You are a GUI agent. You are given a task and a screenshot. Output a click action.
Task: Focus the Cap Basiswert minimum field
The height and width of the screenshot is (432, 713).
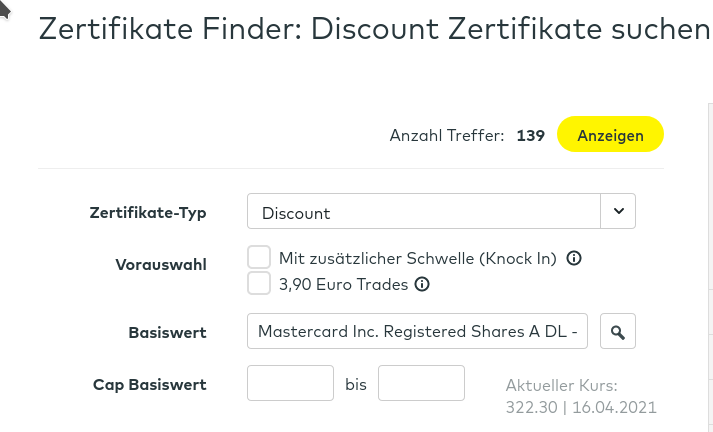coord(290,384)
